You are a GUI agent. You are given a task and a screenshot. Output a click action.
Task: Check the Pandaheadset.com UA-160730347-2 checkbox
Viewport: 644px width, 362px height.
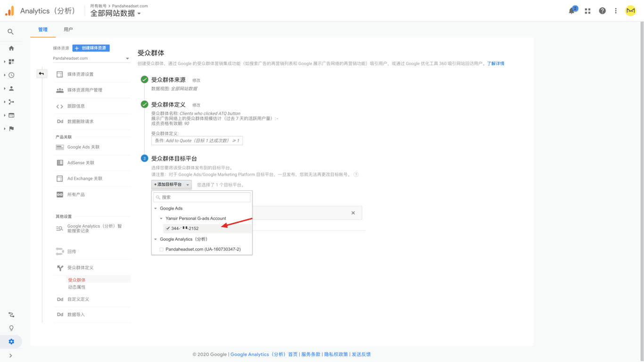tap(162, 249)
